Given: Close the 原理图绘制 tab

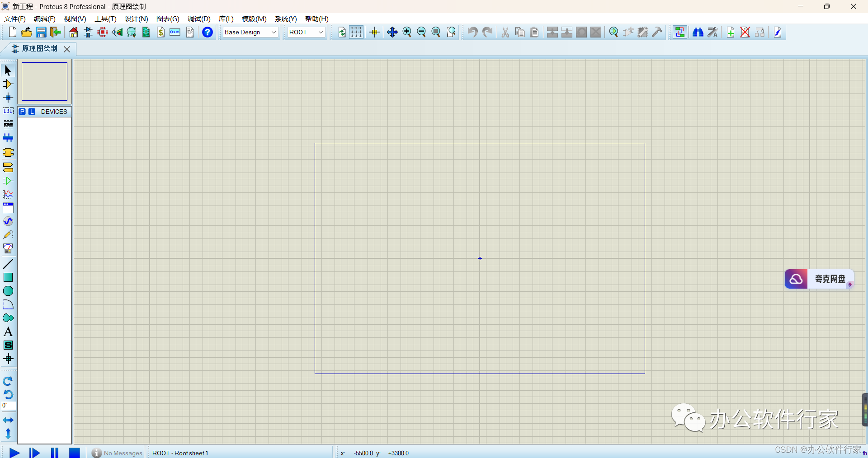Looking at the screenshot, I should click(67, 49).
